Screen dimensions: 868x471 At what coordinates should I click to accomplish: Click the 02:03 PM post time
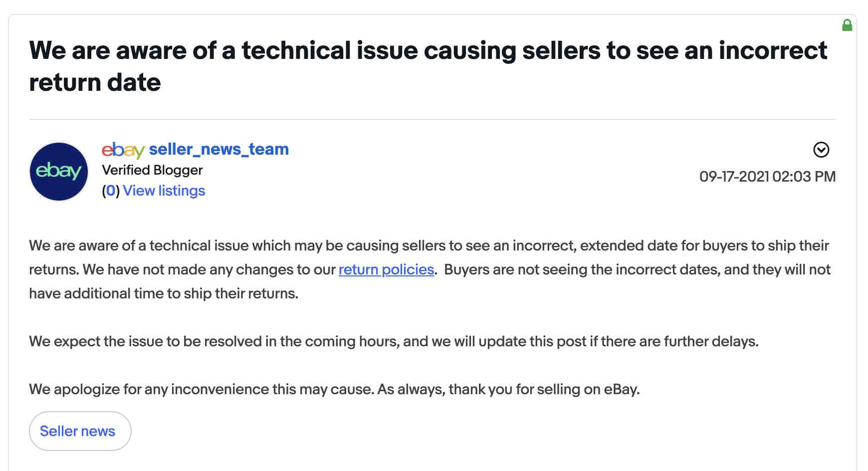pyautogui.click(x=804, y=177)
